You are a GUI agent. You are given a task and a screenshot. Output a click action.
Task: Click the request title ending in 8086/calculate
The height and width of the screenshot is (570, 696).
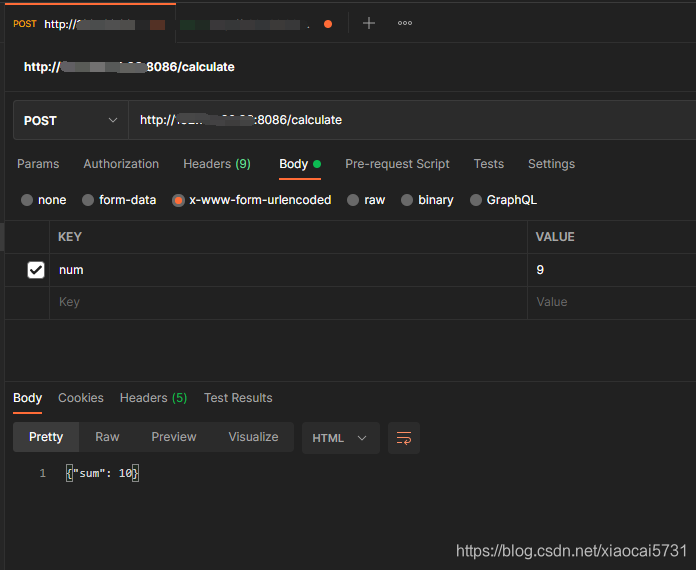tap(129, 67)
